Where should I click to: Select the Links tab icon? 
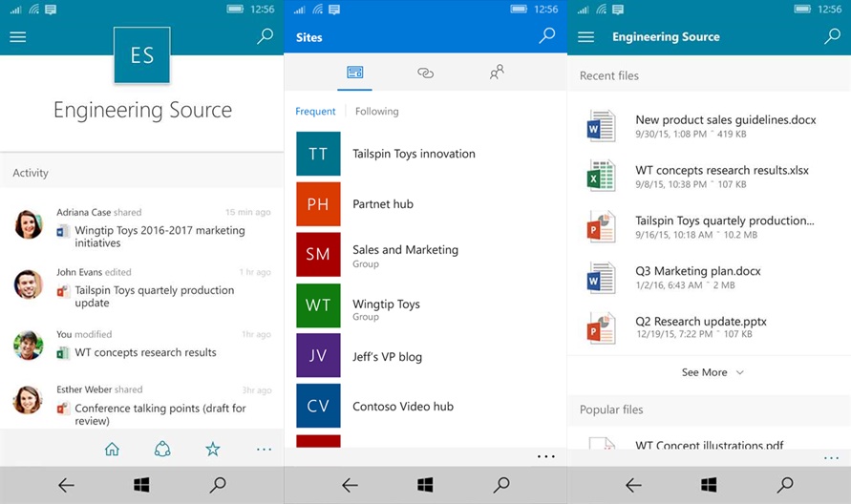426,73
